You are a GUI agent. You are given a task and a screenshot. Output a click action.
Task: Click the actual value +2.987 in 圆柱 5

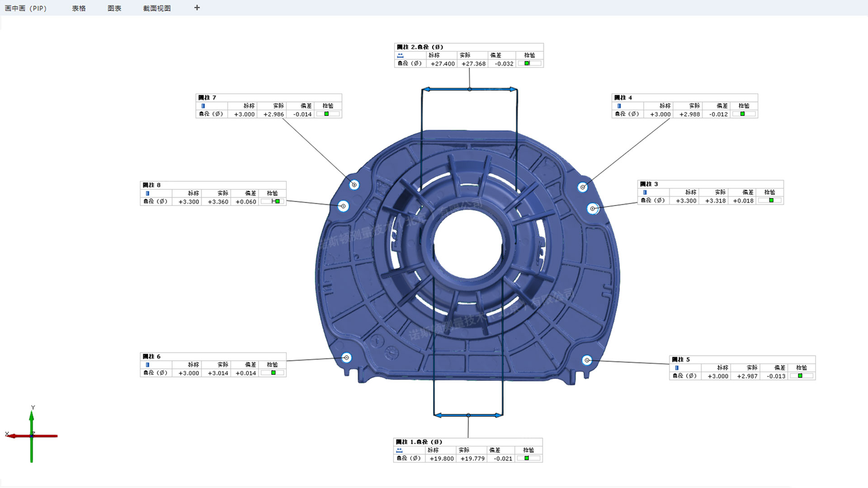click(x=747, y=376)
